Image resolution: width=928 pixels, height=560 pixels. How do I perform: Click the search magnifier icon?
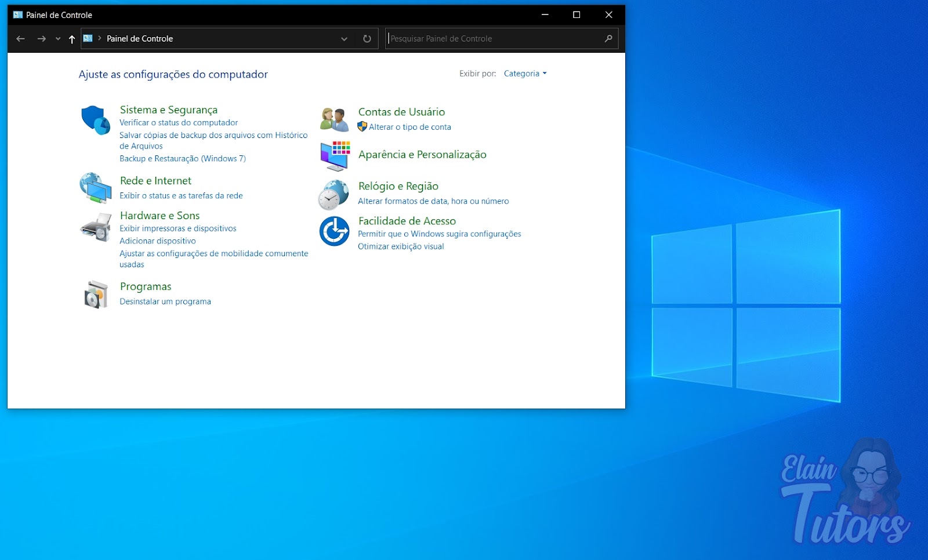(x=608, y=39)
